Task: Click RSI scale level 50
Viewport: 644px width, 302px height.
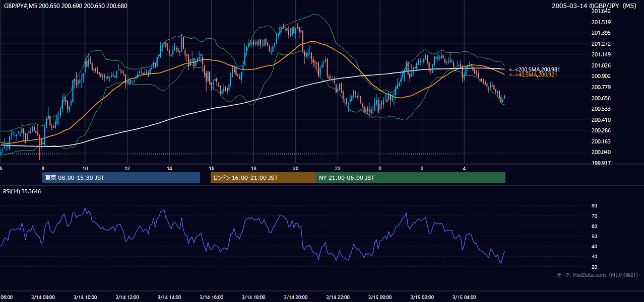Action: click(x=594, y=236)
